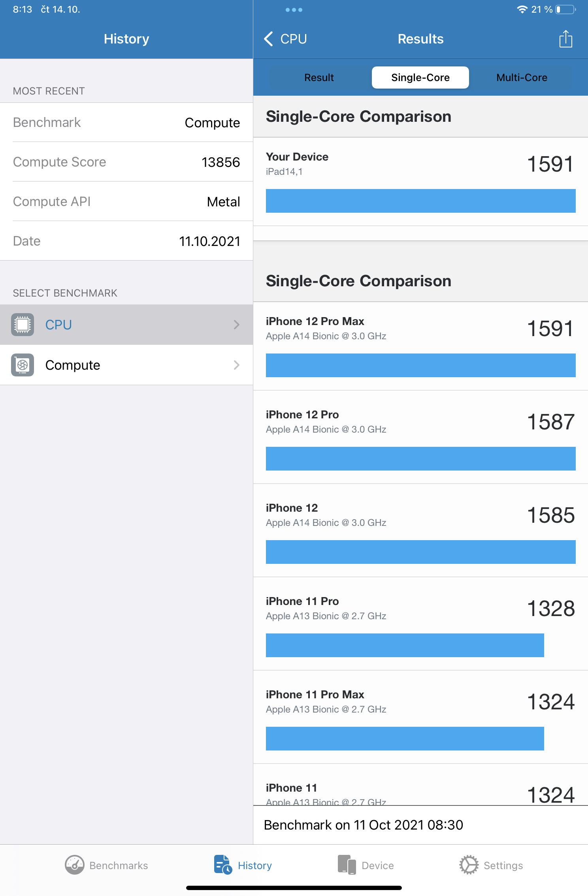The height and width of the screenshot is (896, 588).
Task: Select the History tab icon
Action: click(222, 865)
